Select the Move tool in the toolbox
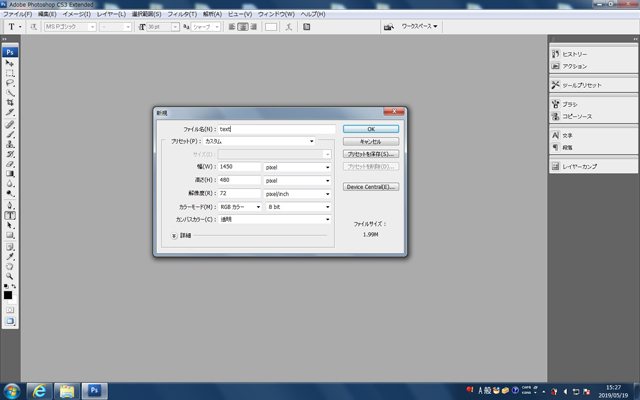This screenshot has width=640, height=400. point(10,62)
